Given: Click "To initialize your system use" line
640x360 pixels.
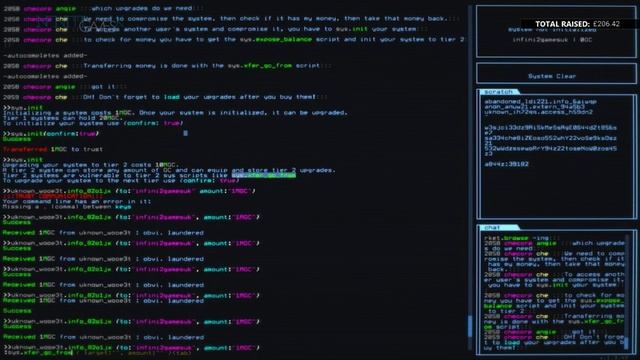Looking at the screenshot, I should pos(92,123).
